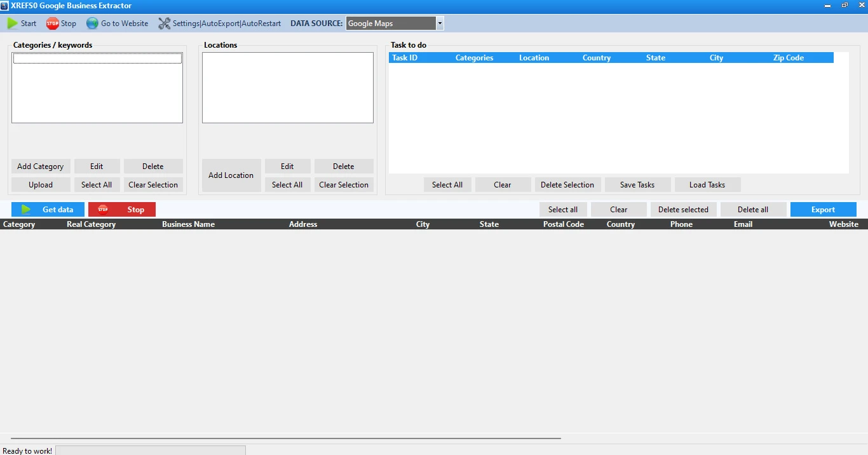The height and width of the screenshot is (455, 868).
Task: Click Select All under Categories list
Action: 97,185
